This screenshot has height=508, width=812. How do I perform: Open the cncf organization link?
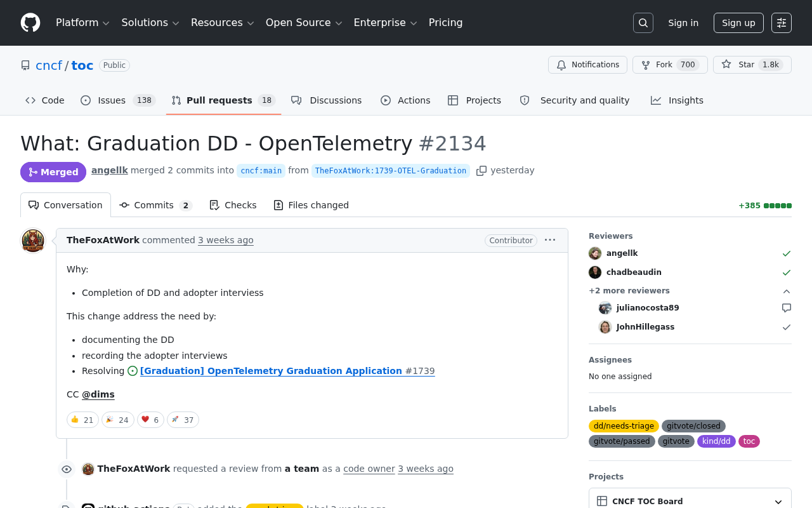(x=49, y=65)
